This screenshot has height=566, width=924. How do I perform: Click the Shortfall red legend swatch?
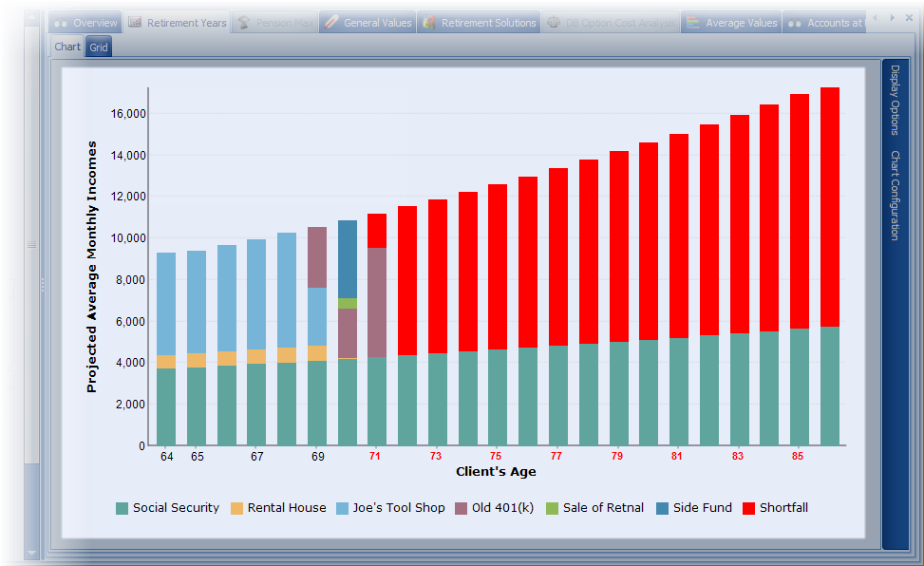tap(749, 508)
